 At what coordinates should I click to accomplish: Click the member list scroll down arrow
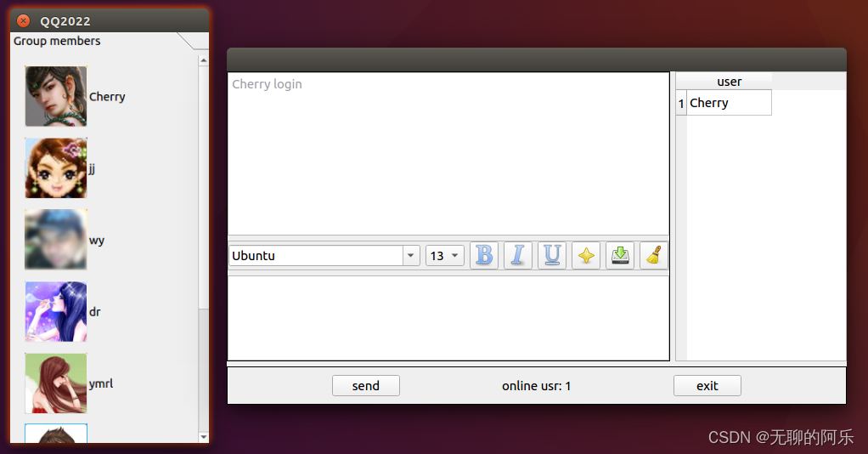click(x=204, y=437)
